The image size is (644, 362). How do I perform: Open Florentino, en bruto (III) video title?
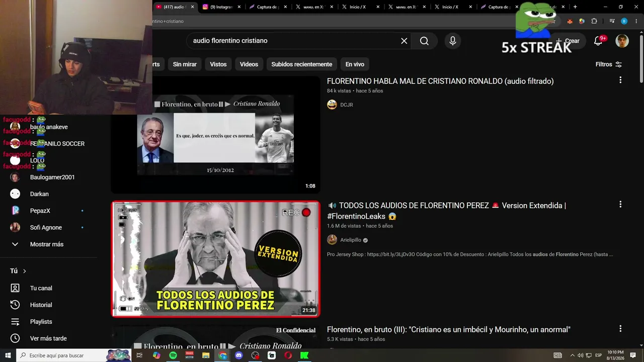pos(449,330)
